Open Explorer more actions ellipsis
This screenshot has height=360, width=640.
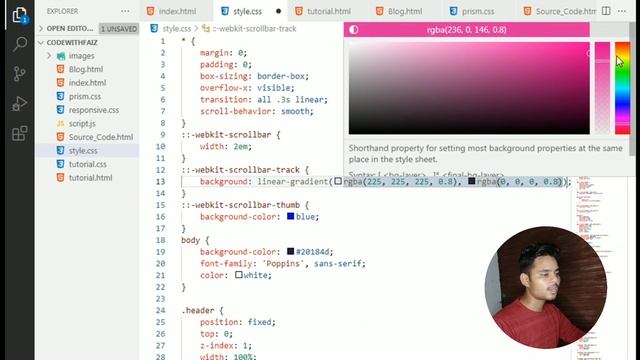click(x=125, y=11)
